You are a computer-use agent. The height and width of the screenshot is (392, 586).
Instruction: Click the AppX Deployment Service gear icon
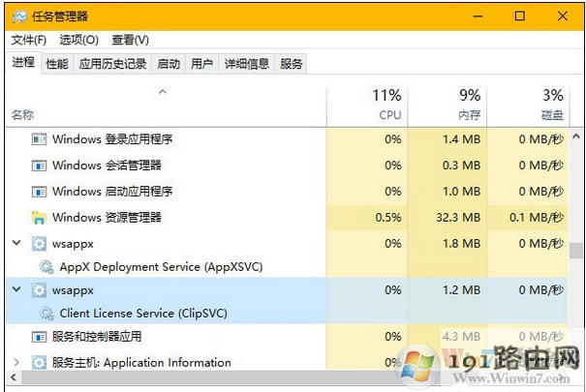coord(46,266)
